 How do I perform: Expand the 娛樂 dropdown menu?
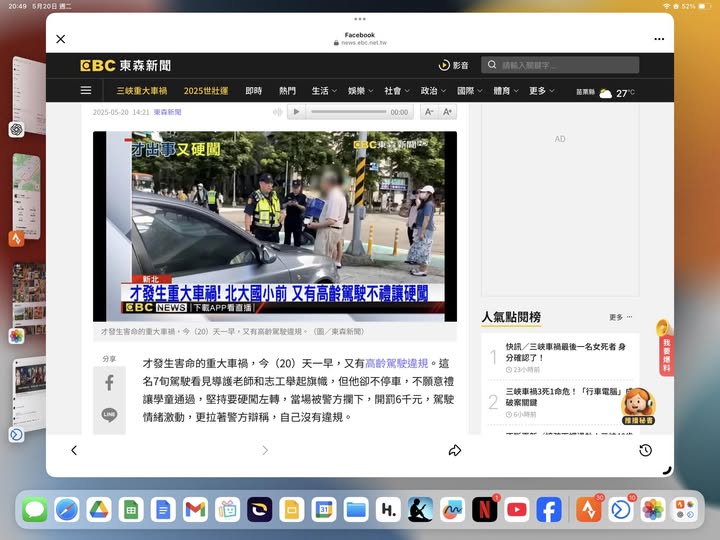click(x=360, y=90)
